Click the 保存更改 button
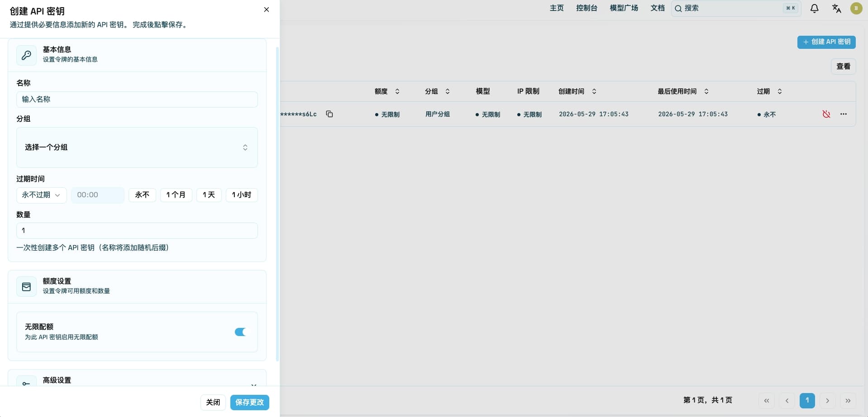 [250, 403]
